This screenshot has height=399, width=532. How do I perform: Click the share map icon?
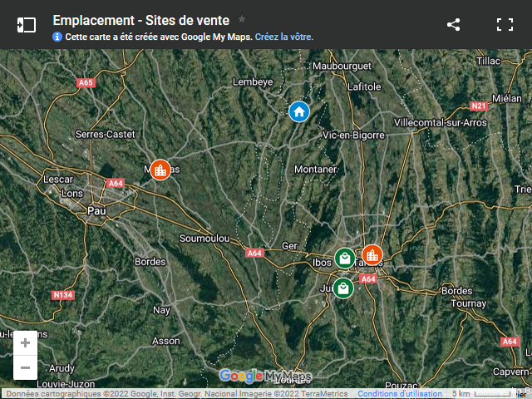coord(453,25)
